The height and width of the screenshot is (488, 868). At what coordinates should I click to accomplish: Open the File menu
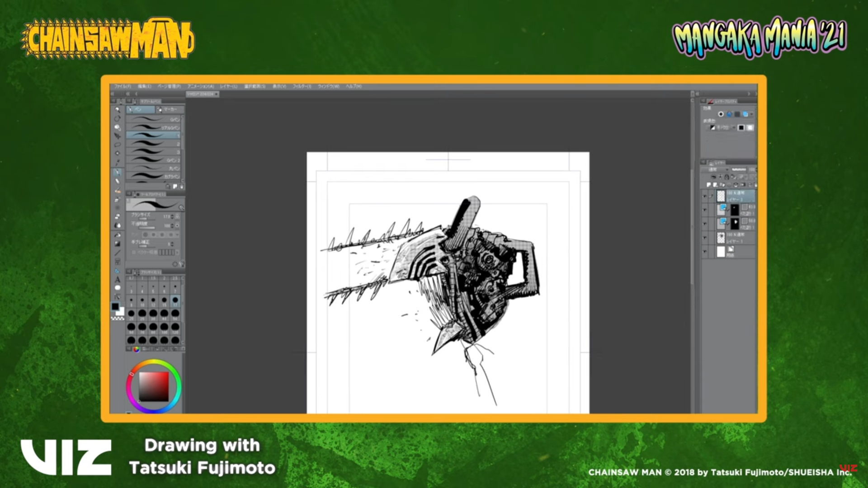coord(122,86)
